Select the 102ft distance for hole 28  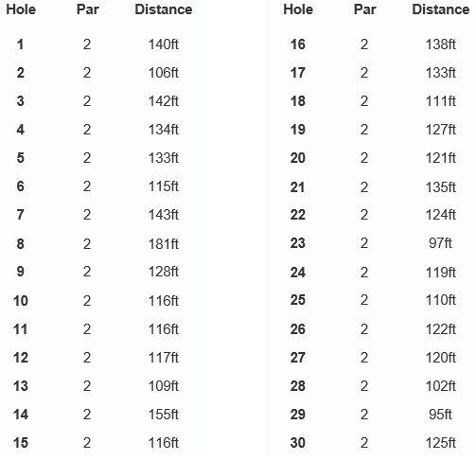point(441,386)
